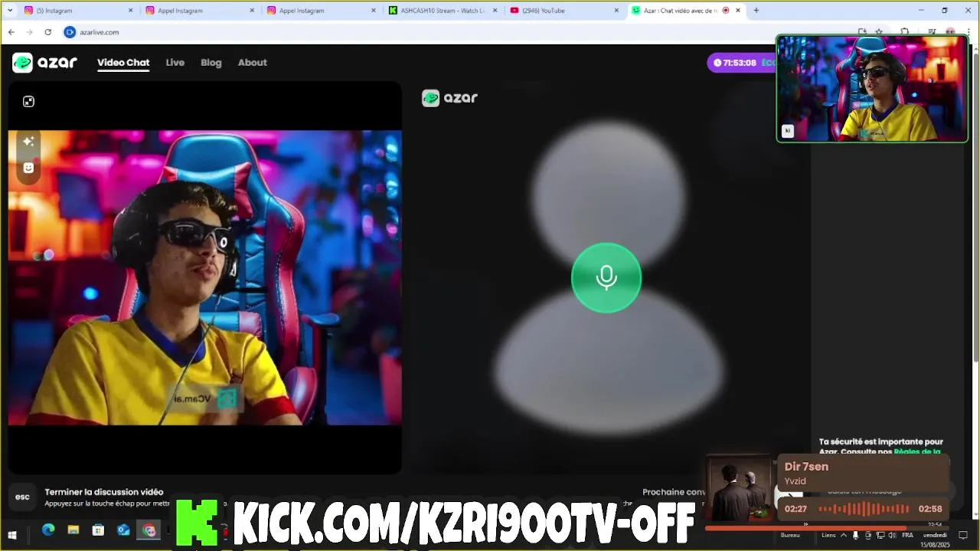
Task: Switch to Appel Instagram tab beside ASHCASH10 tab
Action: [x=321, y=11]
